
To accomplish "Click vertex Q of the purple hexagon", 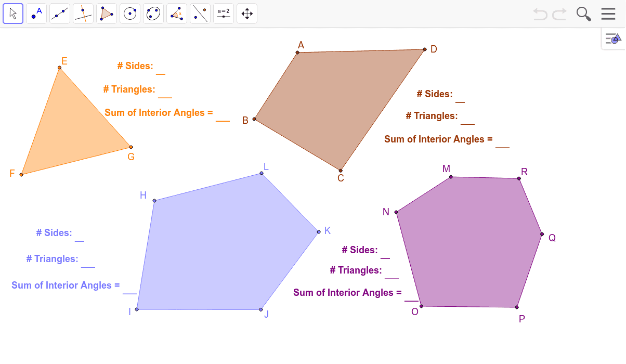I will pos(542,235).
